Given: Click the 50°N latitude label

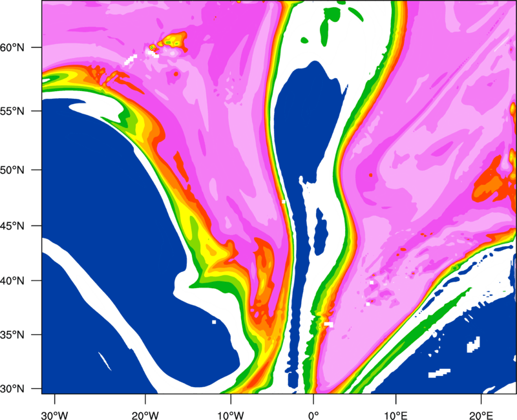Looking at the screenshot, I should [12, 170].
